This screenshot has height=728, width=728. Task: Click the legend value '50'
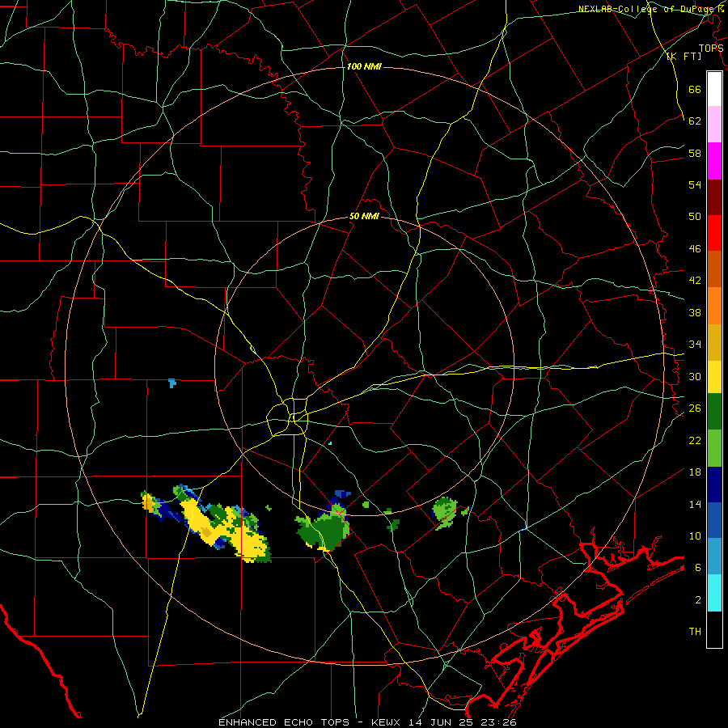(695, 217)
